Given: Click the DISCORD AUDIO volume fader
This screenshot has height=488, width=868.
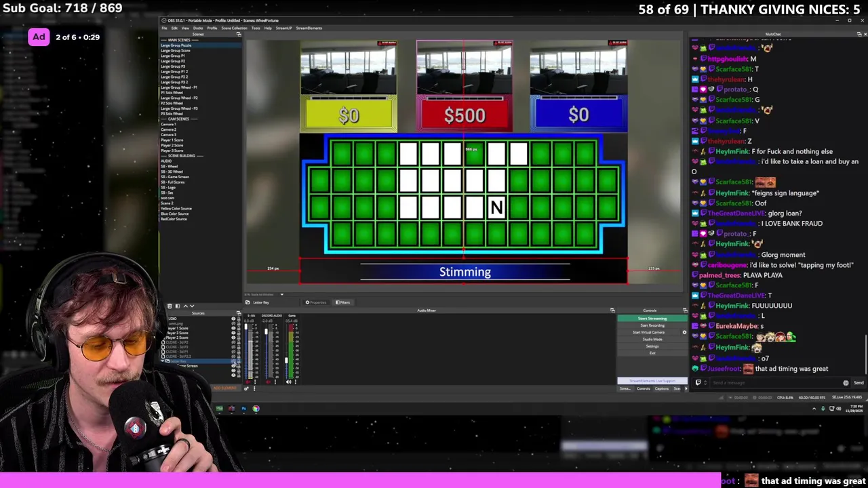Looking at the screenshot, I should click(267, 331).
